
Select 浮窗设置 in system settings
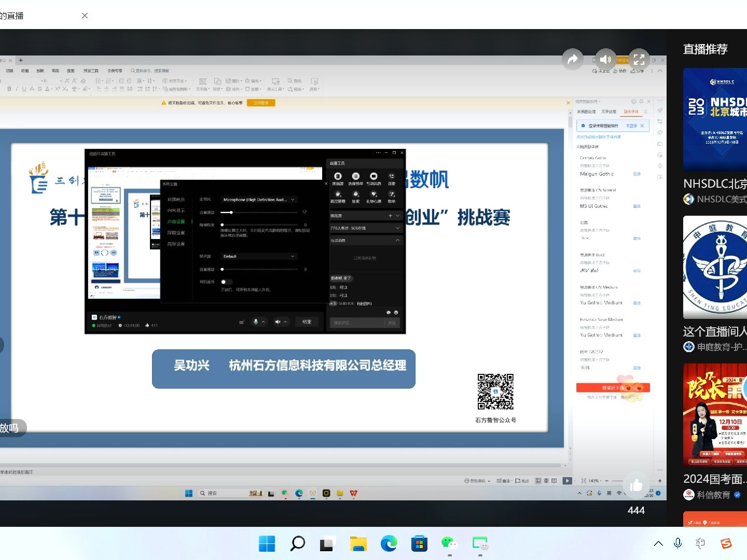[176, 233]
